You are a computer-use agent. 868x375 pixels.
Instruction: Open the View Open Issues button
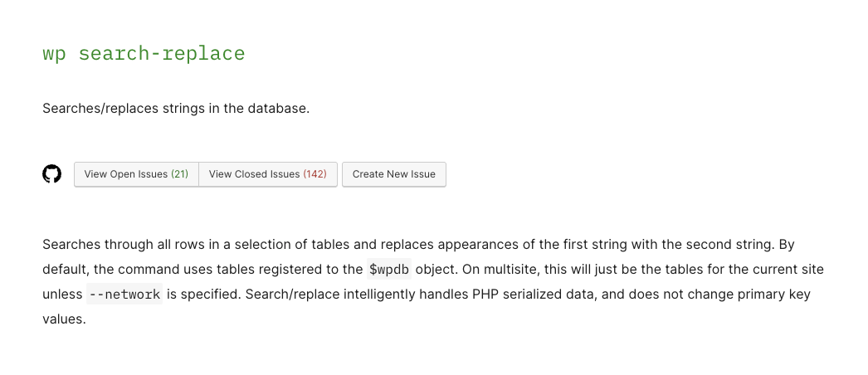pos(136,174)
